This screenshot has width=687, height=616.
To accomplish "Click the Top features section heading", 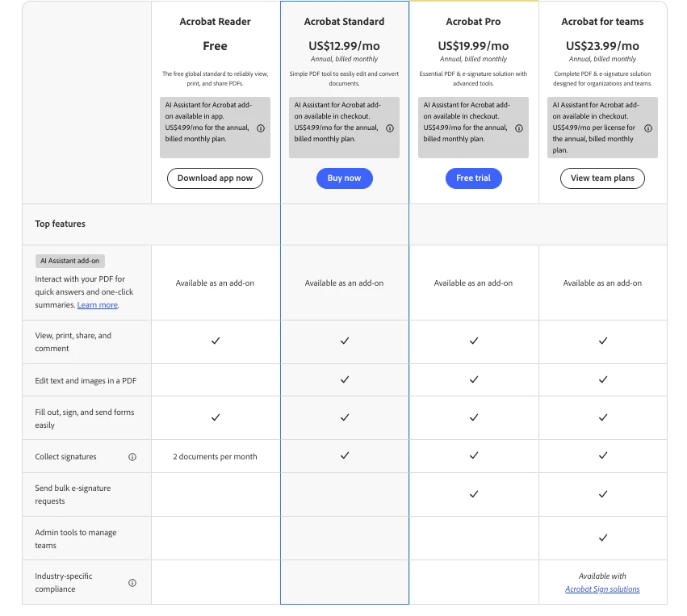I will click(x=60, y=224).
